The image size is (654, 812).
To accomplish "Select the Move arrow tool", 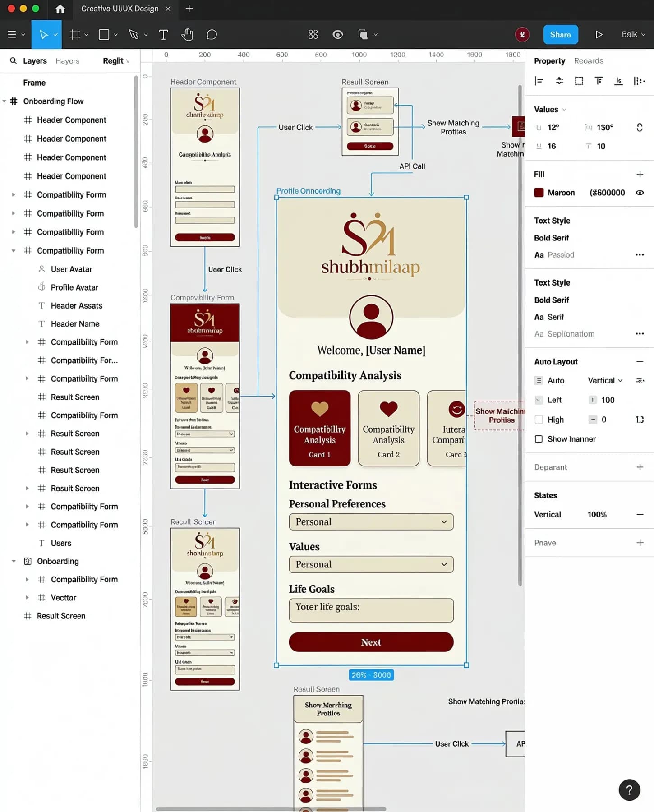I will (x=43, y=35).
